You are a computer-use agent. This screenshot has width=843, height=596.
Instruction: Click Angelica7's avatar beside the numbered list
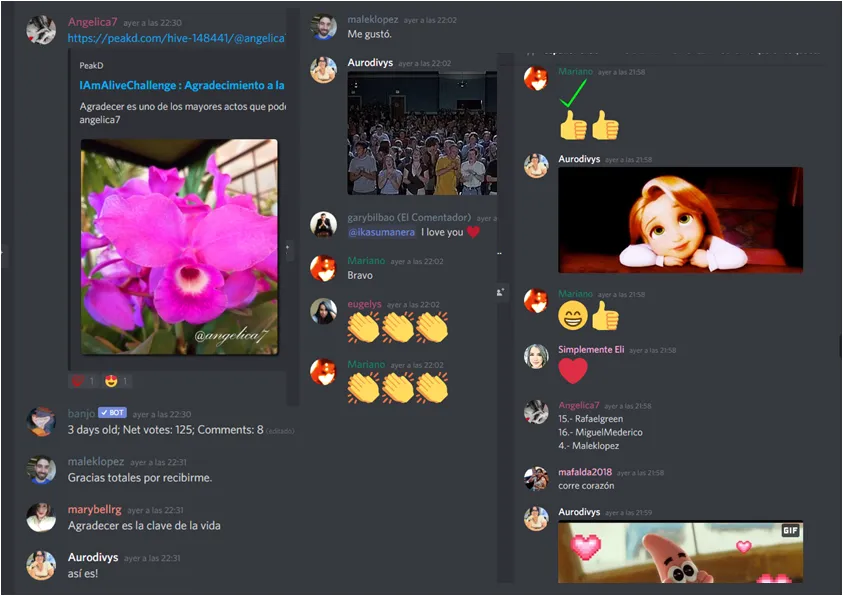tap(536, 412)
